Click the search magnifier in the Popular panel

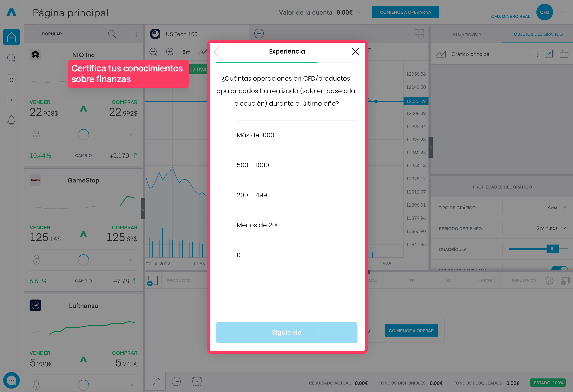point(112,34)
